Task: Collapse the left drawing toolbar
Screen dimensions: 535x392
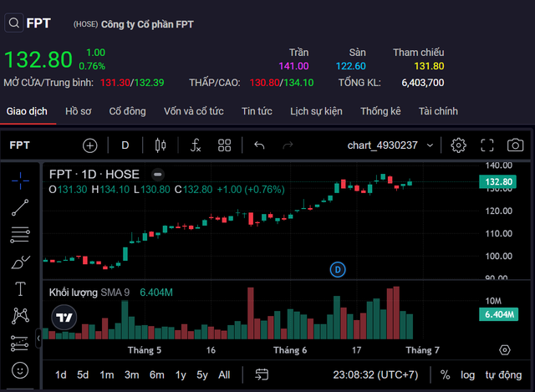Action: point(38,339)
